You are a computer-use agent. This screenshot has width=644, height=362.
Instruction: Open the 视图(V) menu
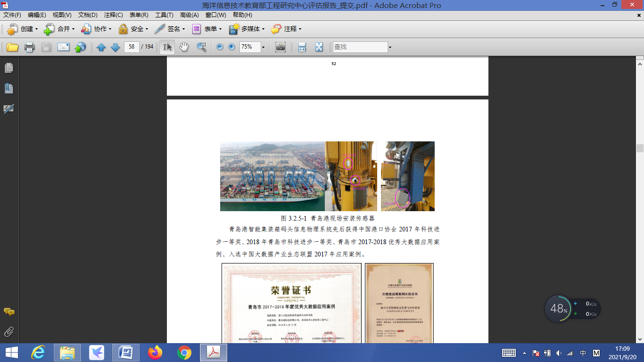(62, 15)
